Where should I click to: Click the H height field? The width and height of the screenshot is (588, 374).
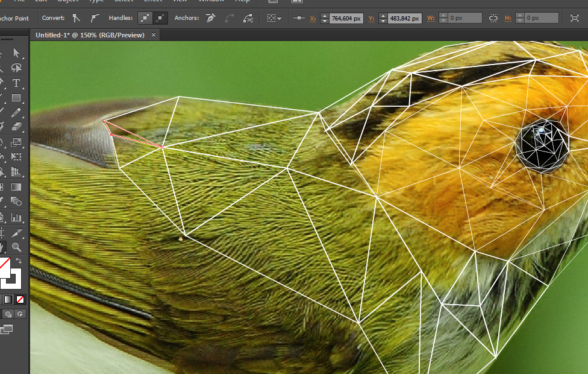[x=542, y=18]
